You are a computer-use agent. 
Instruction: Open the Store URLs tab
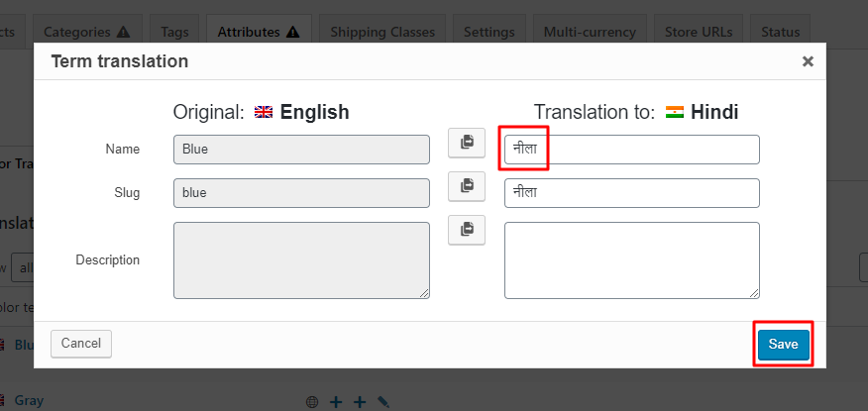[700, 32]
